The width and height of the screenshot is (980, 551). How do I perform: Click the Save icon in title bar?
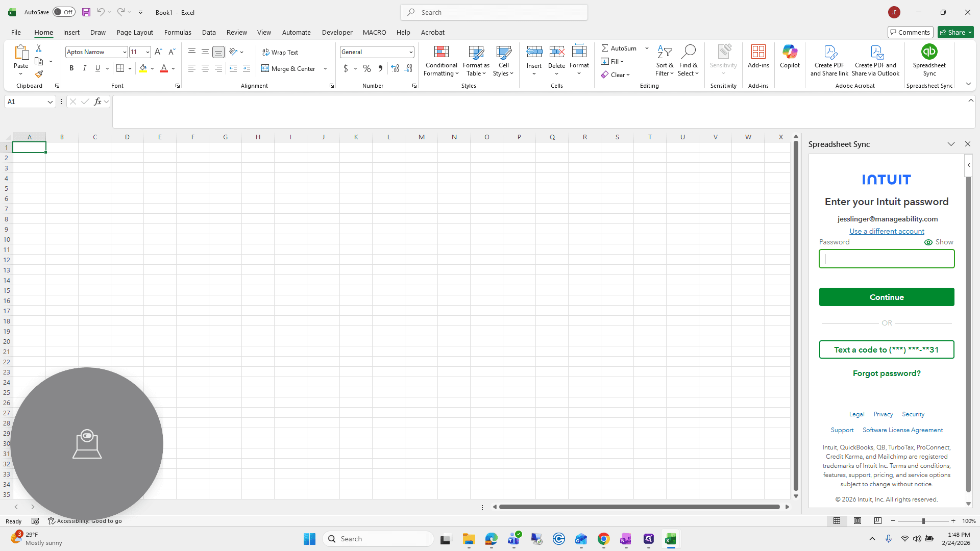(86, 12)
